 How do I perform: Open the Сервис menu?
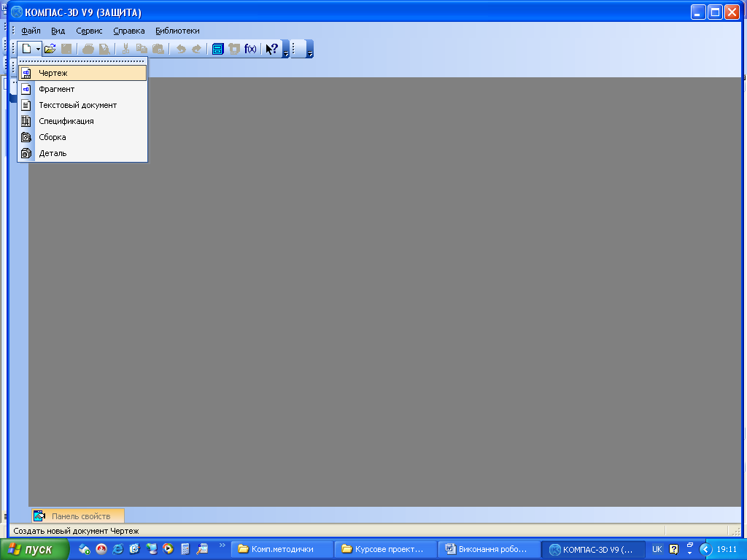click(89, 31)
